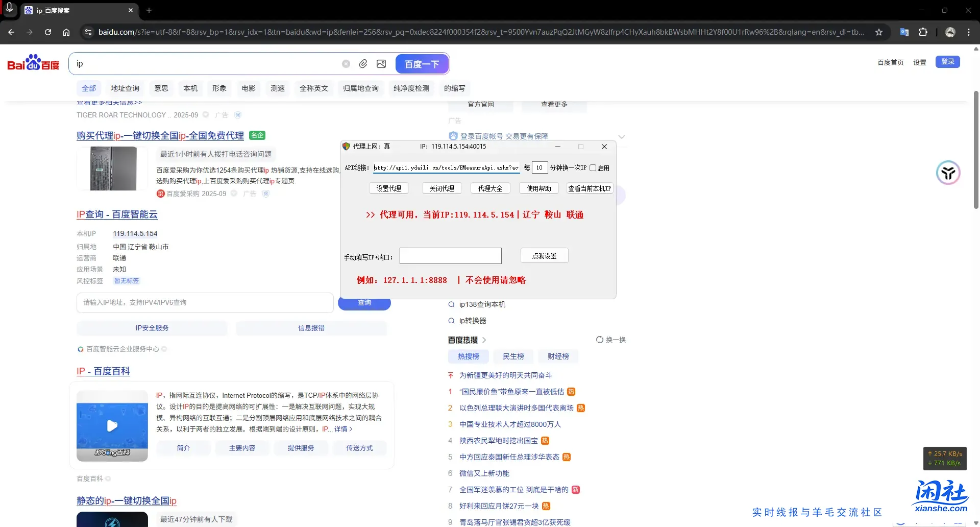
Task: Click the floating AI assistant icon on right
Action: tap(948, 173)
